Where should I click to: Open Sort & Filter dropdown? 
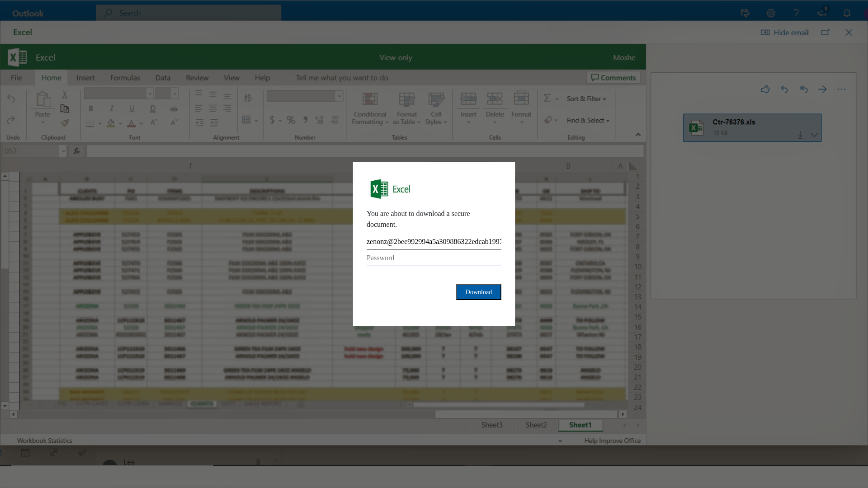click(586, 99)
